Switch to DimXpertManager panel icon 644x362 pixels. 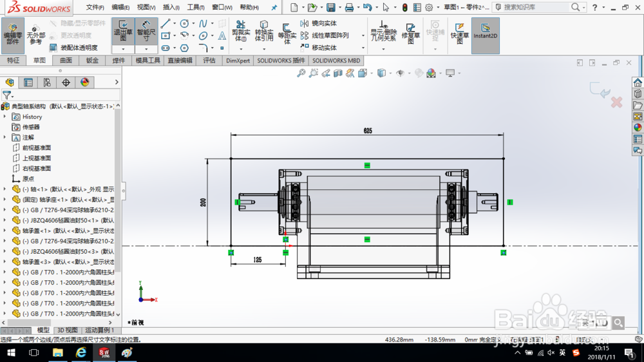coord(66,82)
